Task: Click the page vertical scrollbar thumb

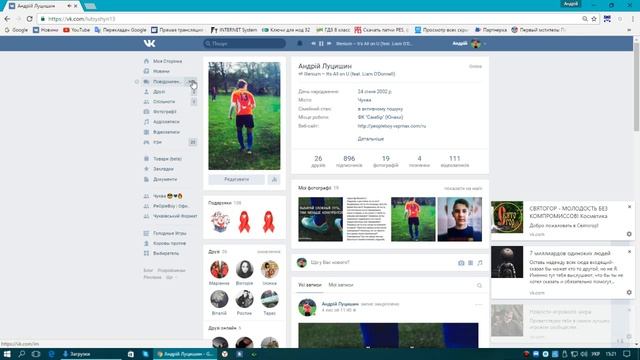Action: click(x=636, y=86)
